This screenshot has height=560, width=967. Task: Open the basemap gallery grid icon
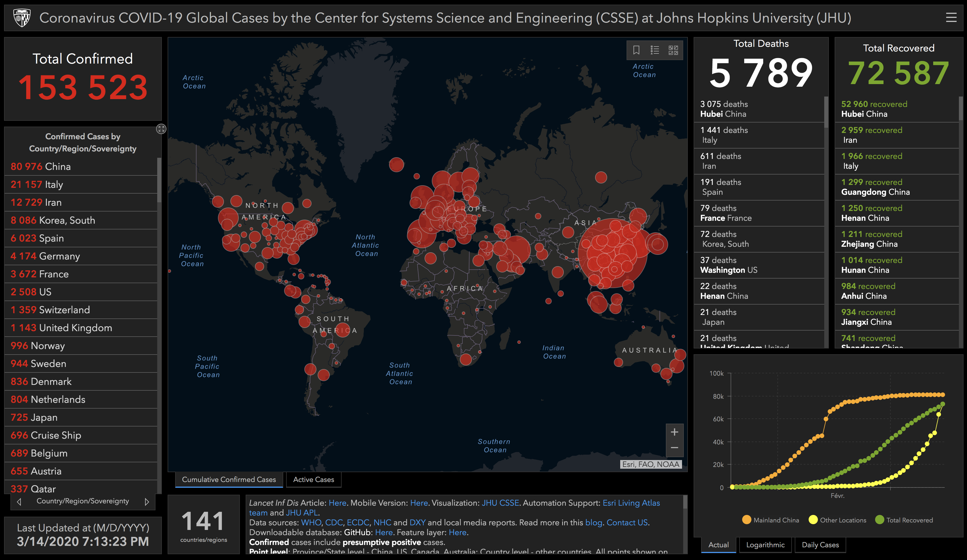click(x=673, y=50)
